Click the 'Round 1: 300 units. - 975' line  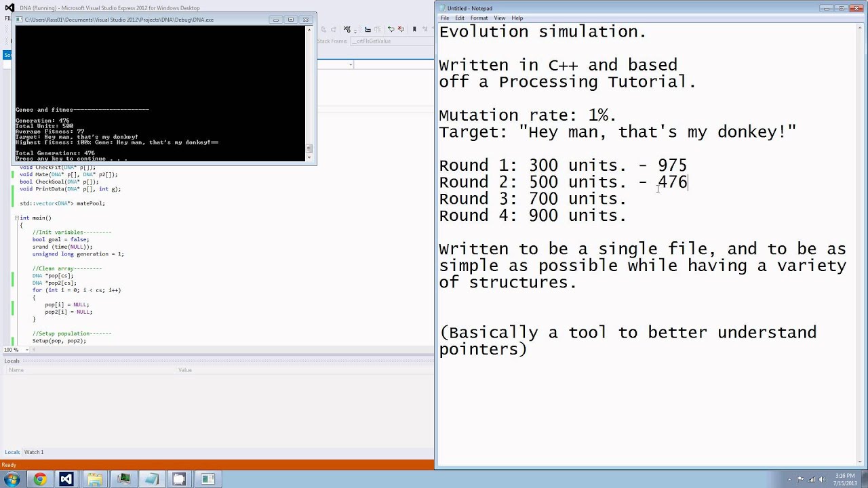point(563,165)
